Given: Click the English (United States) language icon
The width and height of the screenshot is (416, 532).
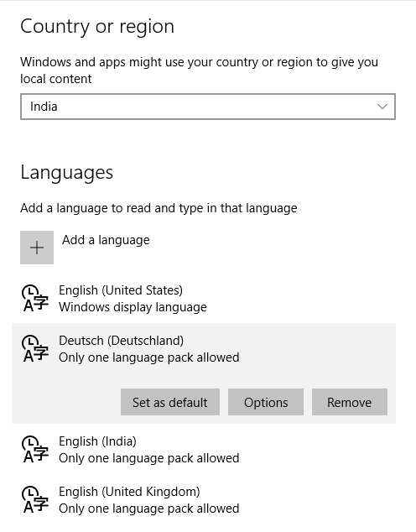Looking at the screenshot, I should coord(35,298).
